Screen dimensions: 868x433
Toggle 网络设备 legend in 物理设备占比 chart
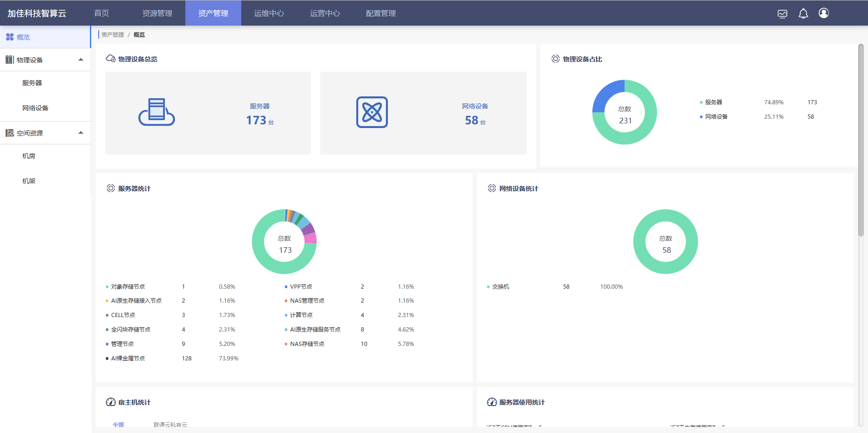716,117
